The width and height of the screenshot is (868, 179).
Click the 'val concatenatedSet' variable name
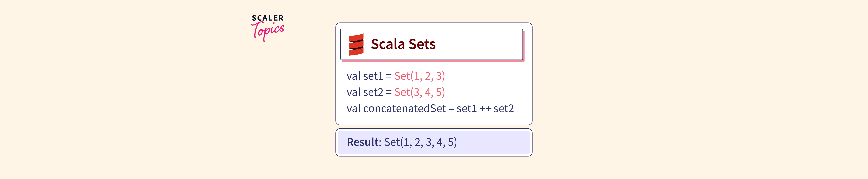click(x=396, y=108)
